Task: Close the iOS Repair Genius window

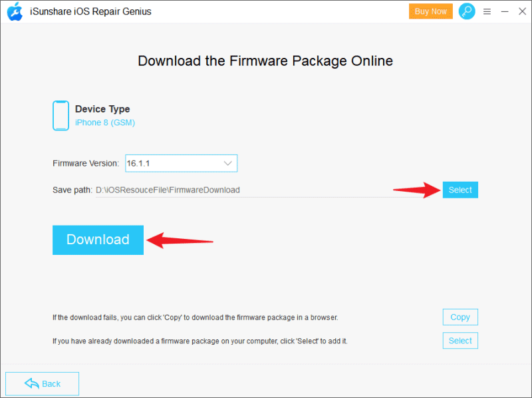Action: (x=521, y=11)
